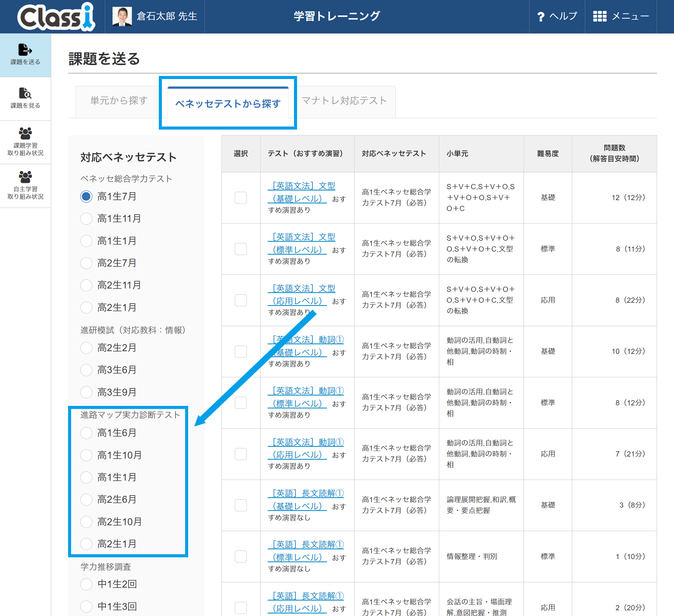Check 動詞① 応用レベル row checkbox

(x=241, y=454)
